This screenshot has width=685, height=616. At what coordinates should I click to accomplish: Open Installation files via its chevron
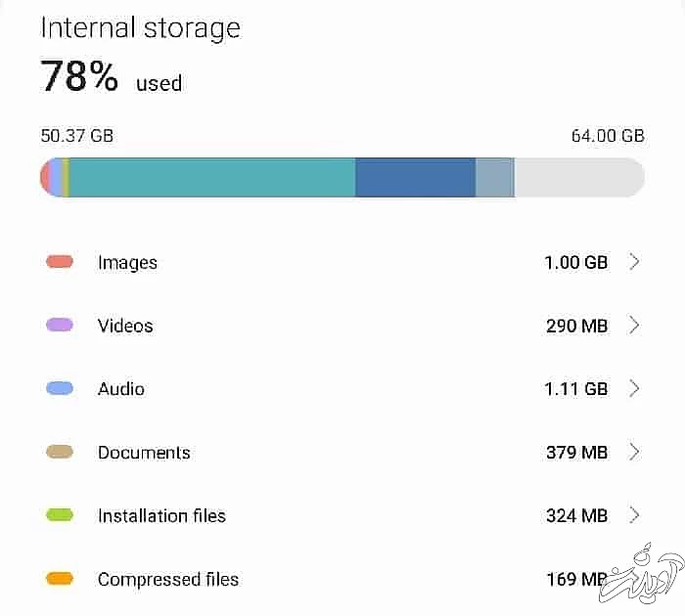(x=634, y=515)
